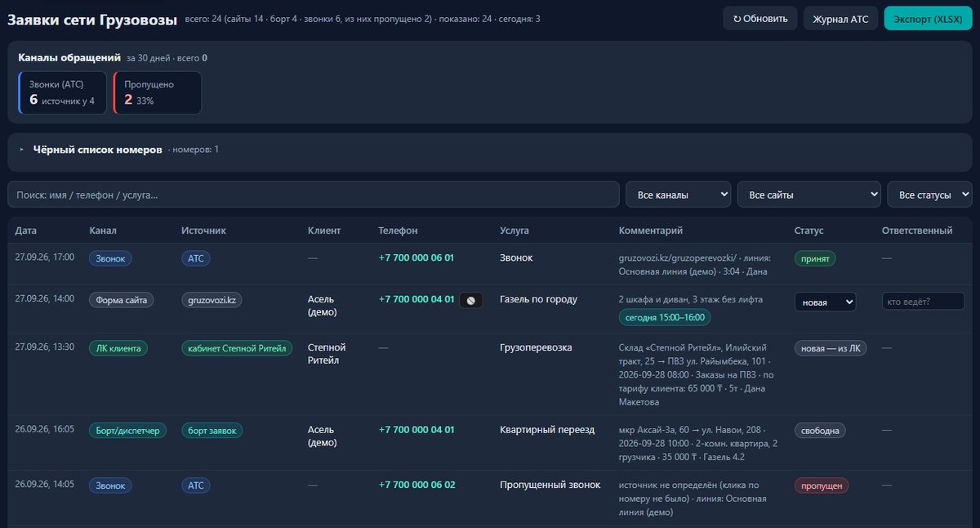The height and width of the screenshot is (528, 980).
Task: Click the gruzovozi.kz source tag
Action: point(212,300)
